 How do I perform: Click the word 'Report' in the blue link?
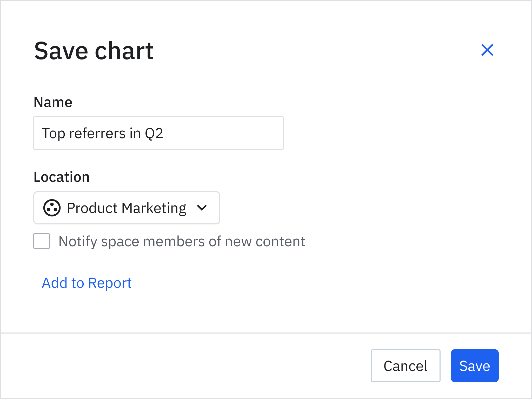click(x=110, y=283)
